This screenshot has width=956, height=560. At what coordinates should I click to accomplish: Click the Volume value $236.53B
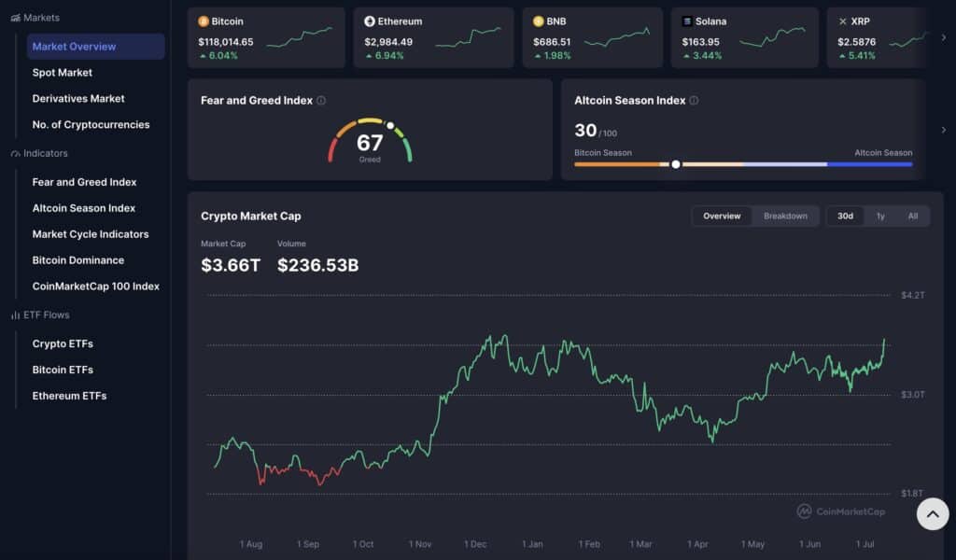pyautogui.click(x=317, y=266)
